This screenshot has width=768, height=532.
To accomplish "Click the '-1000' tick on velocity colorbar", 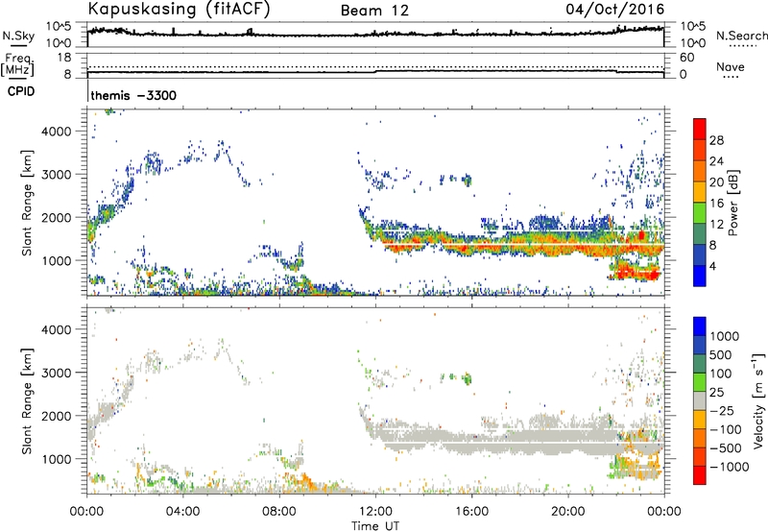I will coord(729,467).
